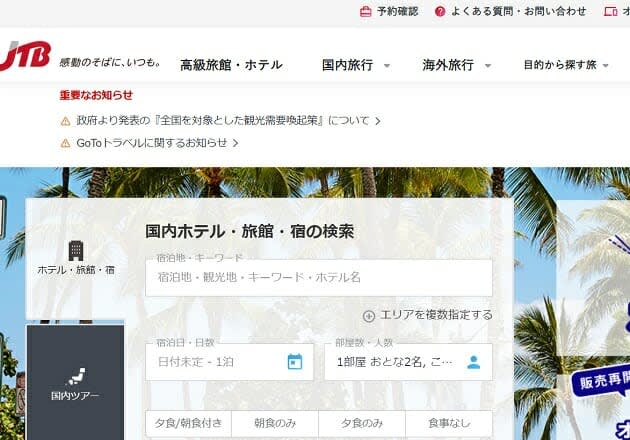Viewport: 630px width, 440px height.
Task: Open the calendar date picker icon
Action: 295,362
